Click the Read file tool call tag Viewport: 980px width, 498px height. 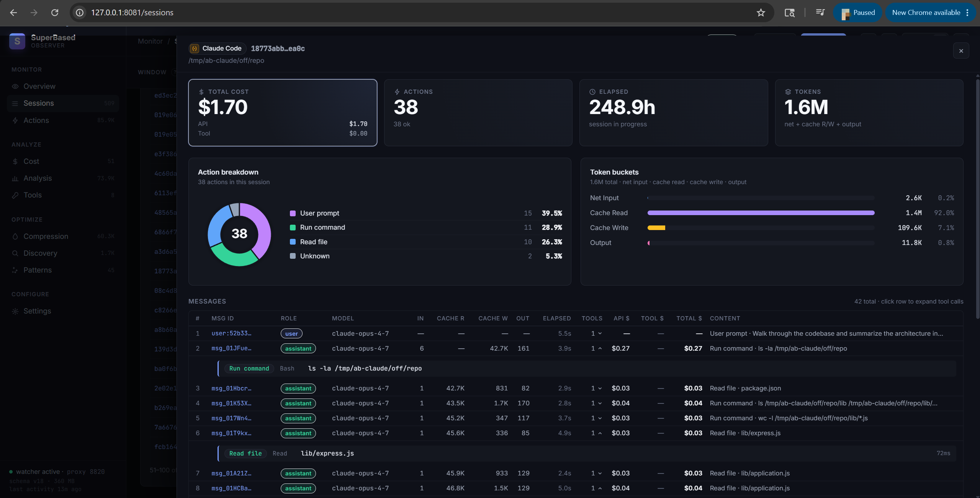point(245,454)
